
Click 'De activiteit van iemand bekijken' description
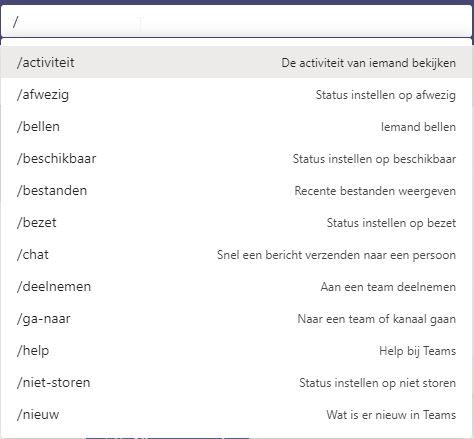pos(368,63)
